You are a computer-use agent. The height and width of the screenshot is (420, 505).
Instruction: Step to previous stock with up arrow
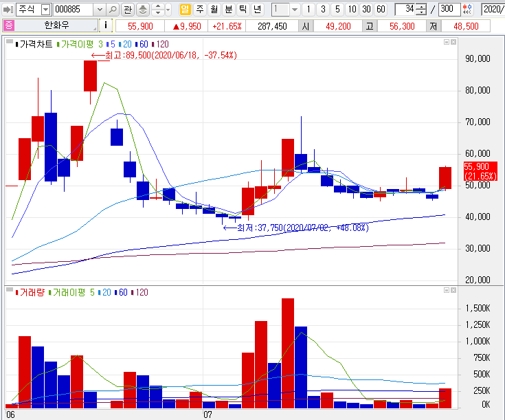point(158,6)
